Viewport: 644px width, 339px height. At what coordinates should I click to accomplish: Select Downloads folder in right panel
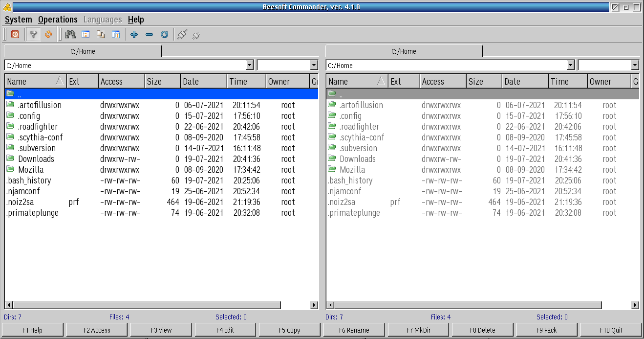click(483, 158)
